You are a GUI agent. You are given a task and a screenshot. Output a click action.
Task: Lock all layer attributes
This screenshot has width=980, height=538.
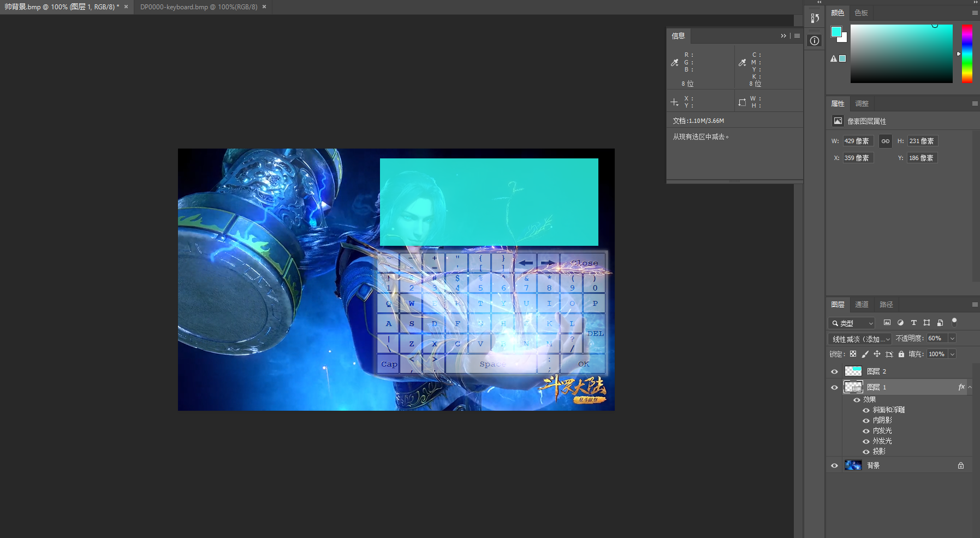[901, 354]
